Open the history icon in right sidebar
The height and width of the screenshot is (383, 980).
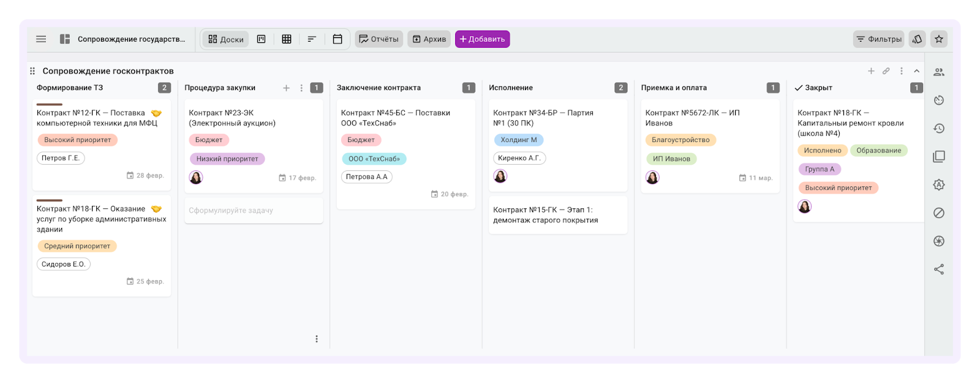pos(939,129)
